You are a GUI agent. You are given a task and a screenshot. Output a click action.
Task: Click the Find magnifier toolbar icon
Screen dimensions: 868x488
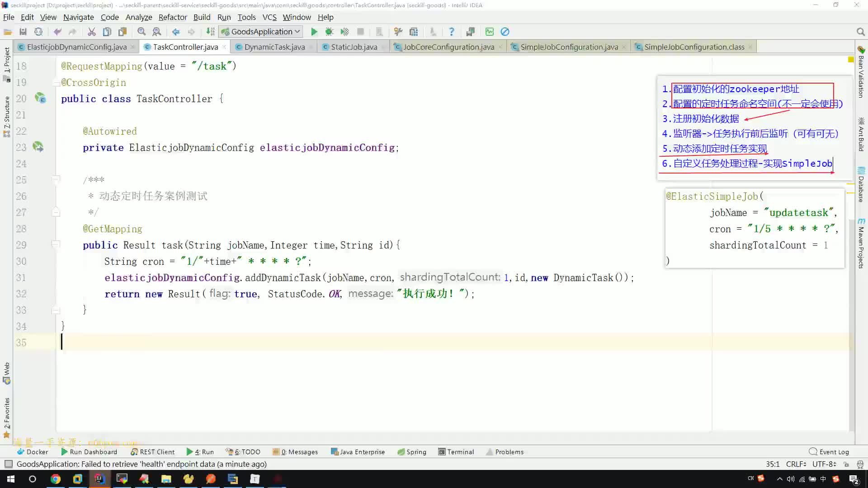coord(142,32)
